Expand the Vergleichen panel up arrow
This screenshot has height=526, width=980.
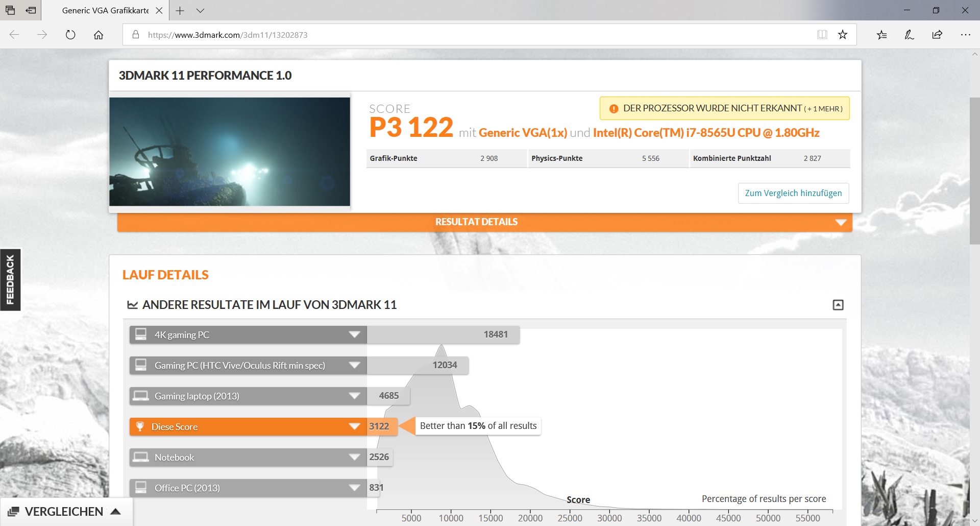coord(116,512)
